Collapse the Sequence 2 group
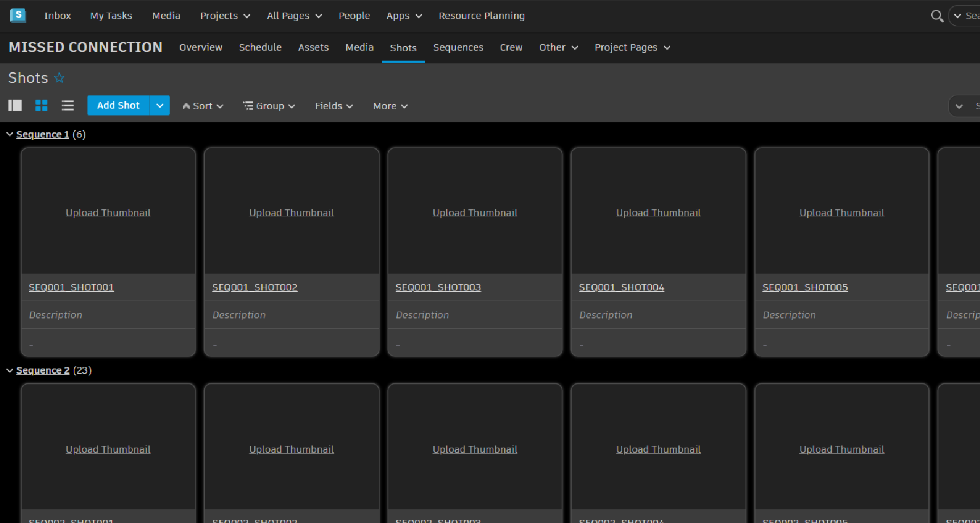The width and height of the screenshot is (980, 523). [x=9, y=371]
